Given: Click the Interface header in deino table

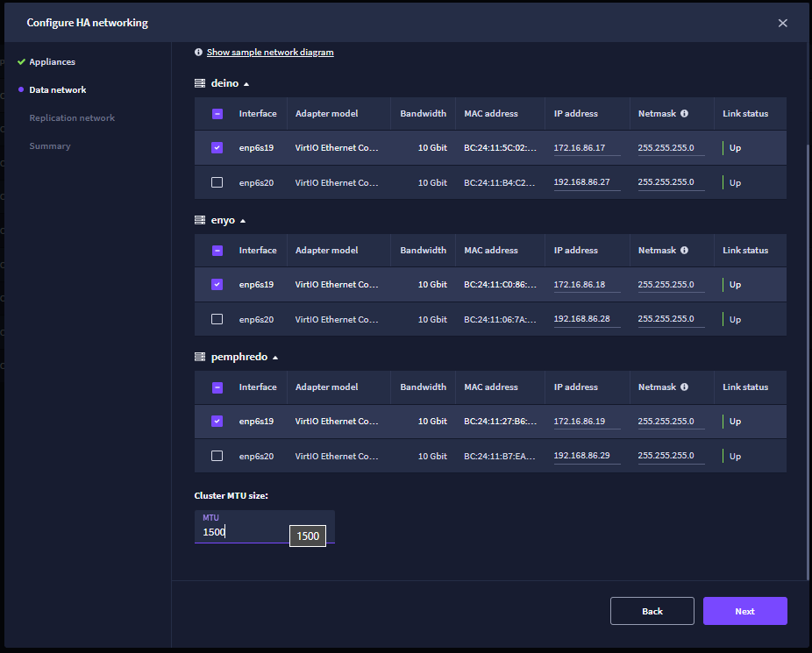Looking at the screenshot, I should coord(258,113).
